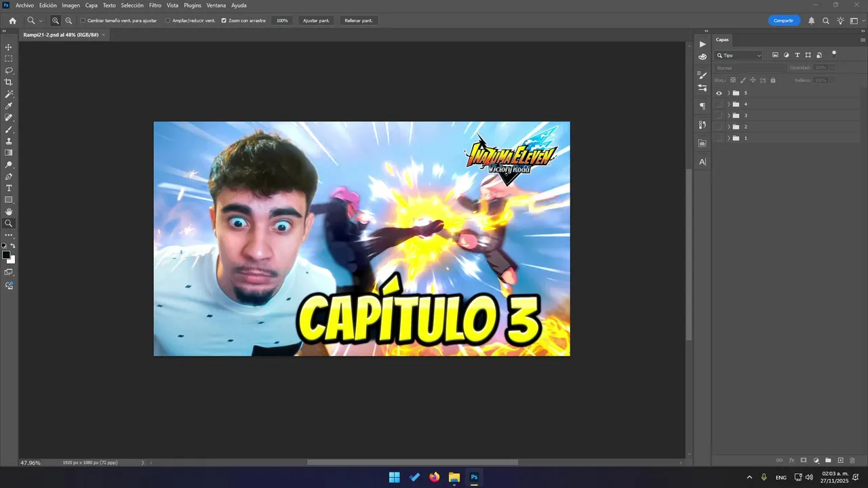Select the Clone Stamp tool
The width and height of the screenshot is (868, 488).
[x=9, y=141]
